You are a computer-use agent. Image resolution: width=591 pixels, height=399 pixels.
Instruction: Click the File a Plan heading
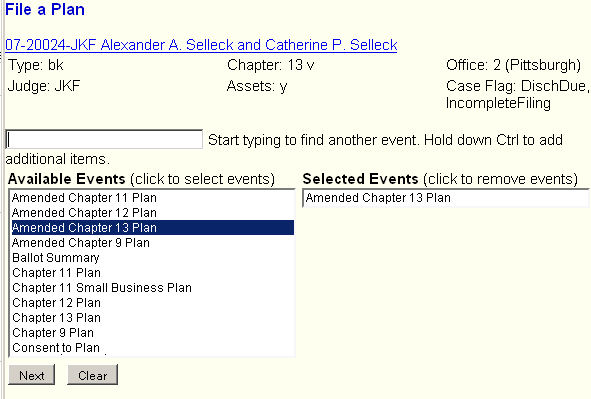tap(45, 9)
